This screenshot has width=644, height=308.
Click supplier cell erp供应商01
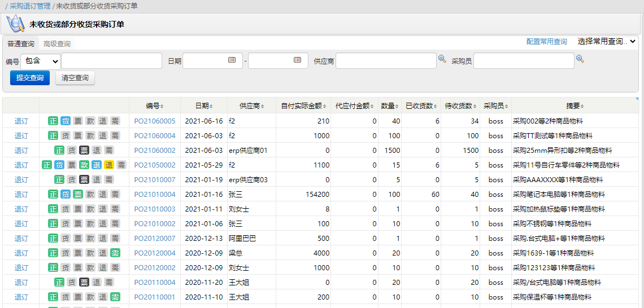(x=248, y=151)
